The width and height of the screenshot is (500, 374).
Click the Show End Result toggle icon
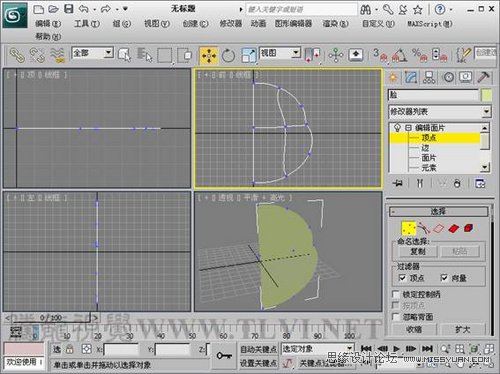coord(420,183)
